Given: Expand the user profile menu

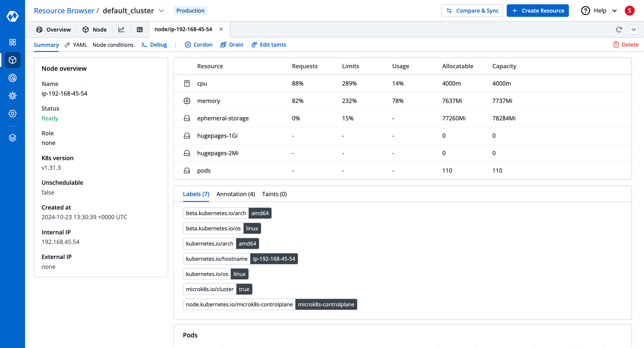Looking at the screenshot, I should [x=630, y=11].
